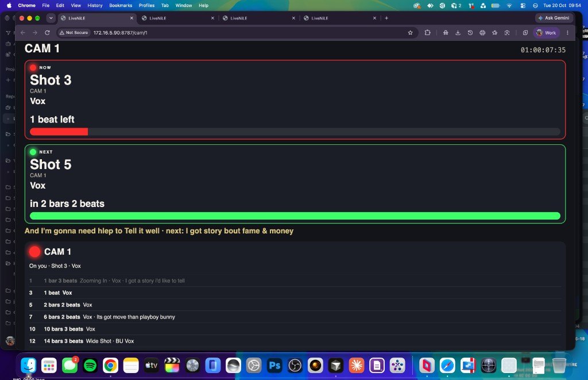Viewport: 588px width, 380px height.
Task: Open Photoshop from the dock
Action: click(274, 365)
